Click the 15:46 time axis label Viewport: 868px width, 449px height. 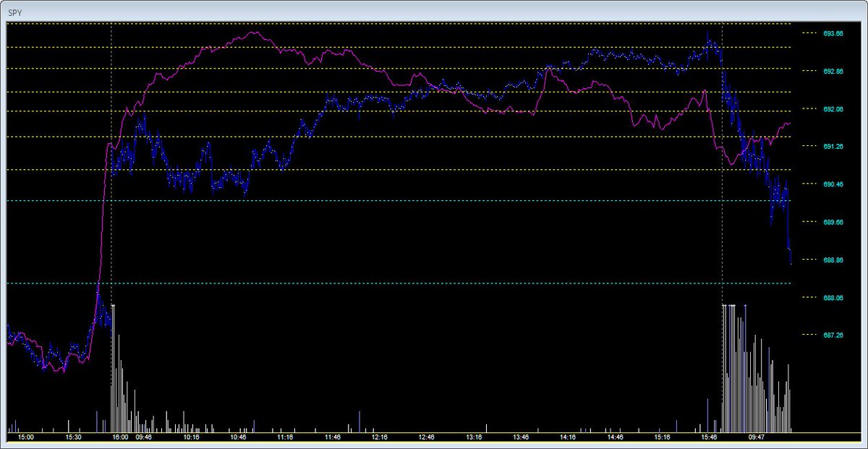pyautogui.click(x=709, y=437)
